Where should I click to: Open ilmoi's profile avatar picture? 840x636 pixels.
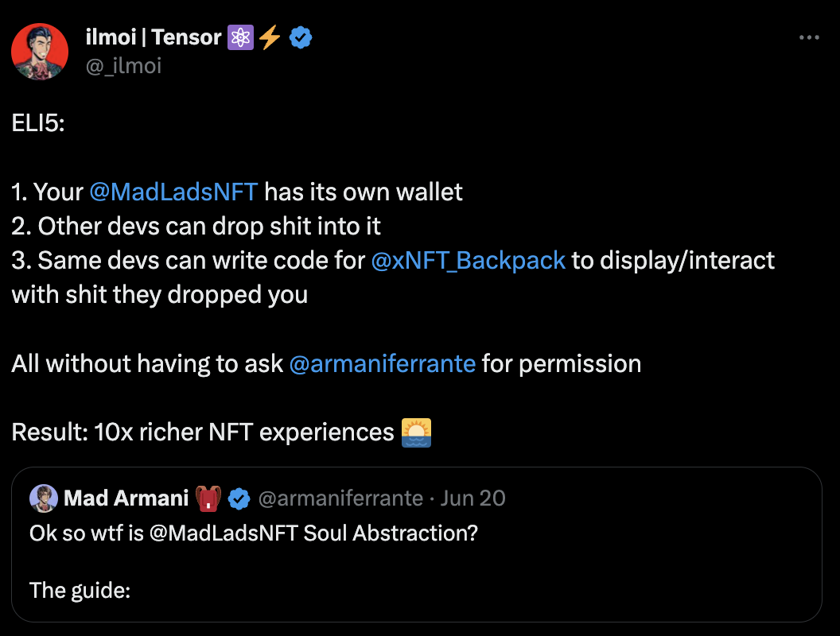click(39, 51)
